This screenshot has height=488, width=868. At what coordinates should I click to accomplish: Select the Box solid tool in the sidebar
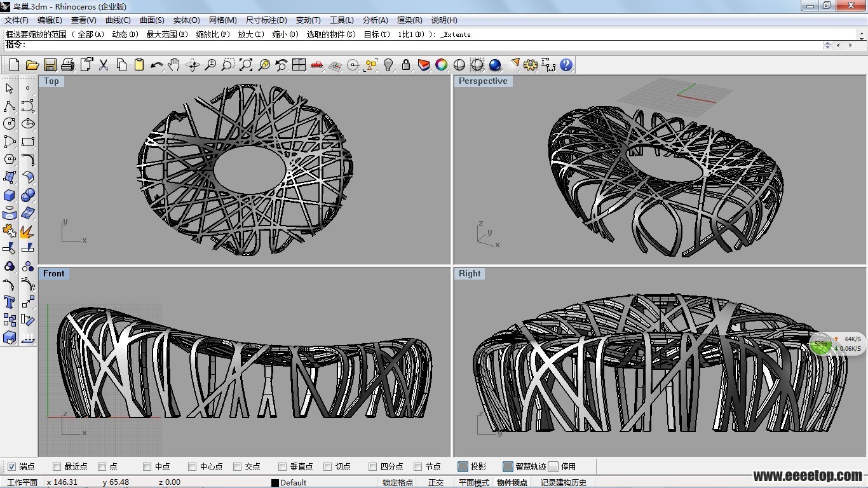click(x=10, y=195)
